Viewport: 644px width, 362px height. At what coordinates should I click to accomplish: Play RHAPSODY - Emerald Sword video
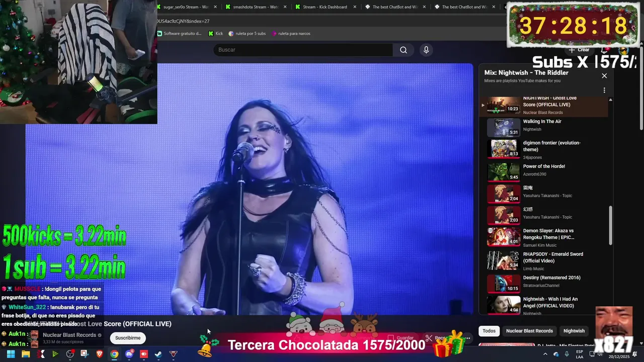[543, 260]
